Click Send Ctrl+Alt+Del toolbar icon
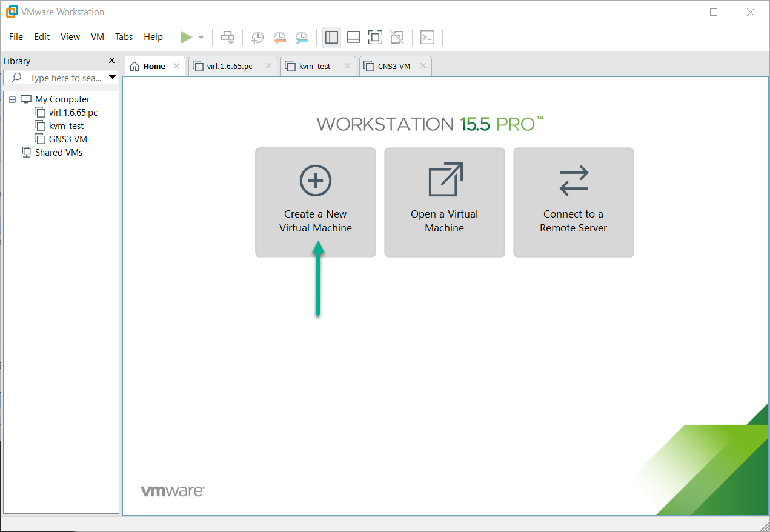 [x=227, y=38]
